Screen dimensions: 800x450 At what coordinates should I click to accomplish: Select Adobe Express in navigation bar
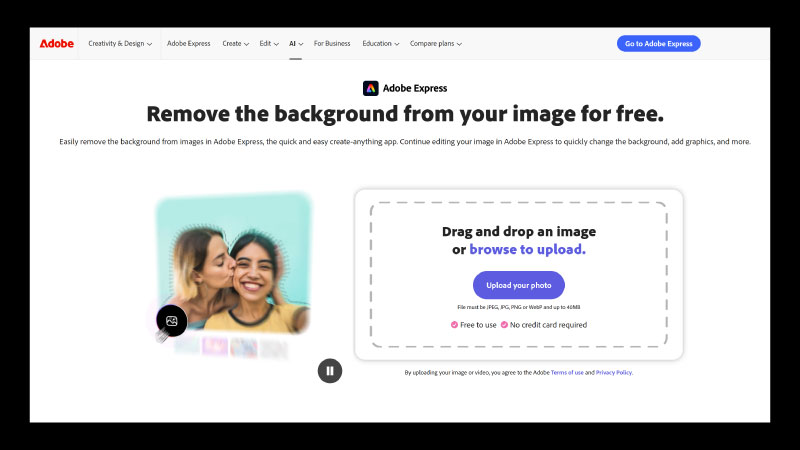click(x=188, y=44)
